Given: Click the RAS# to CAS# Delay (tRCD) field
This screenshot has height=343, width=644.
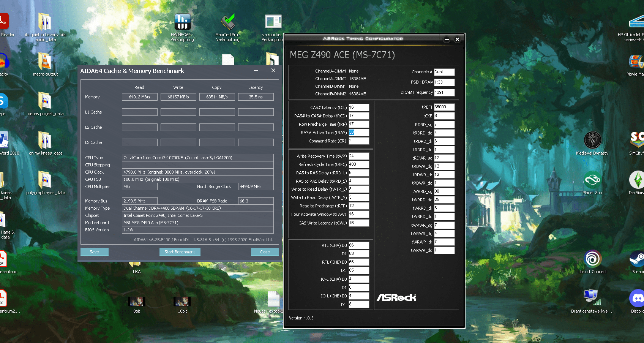Looking at the screenshot, I should [x=359, y=116].
